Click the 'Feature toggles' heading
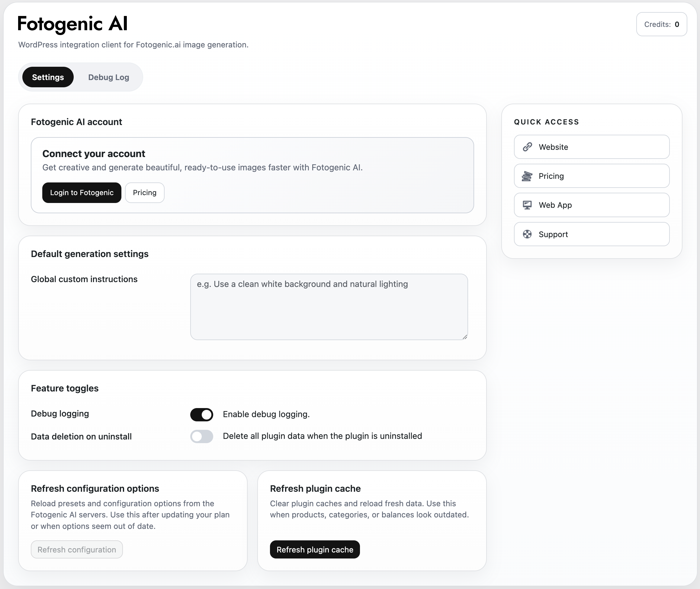The height and width of the screenshot is (589, 700). click(x=65, y=388)
